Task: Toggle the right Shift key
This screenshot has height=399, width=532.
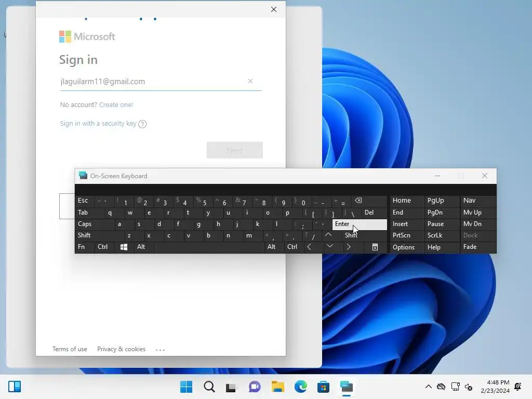Action: pyautogui.click(x=364, y=235)
